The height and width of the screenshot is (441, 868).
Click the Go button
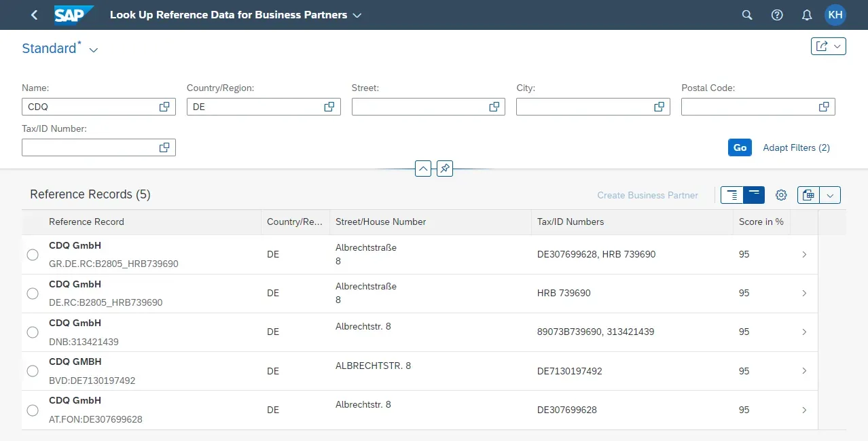click(x=740, y=147)
